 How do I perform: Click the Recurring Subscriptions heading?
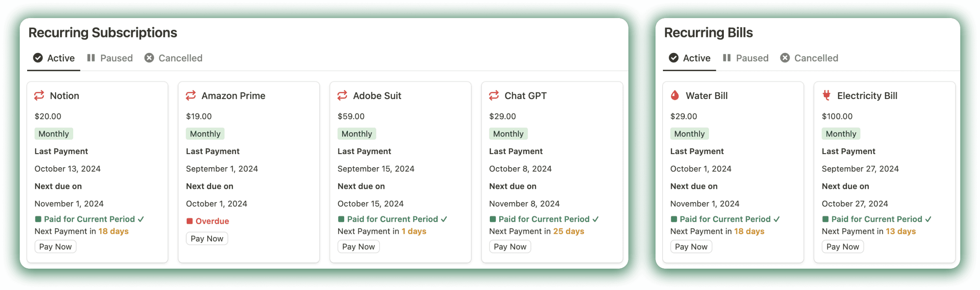click(x=103, y=32)
